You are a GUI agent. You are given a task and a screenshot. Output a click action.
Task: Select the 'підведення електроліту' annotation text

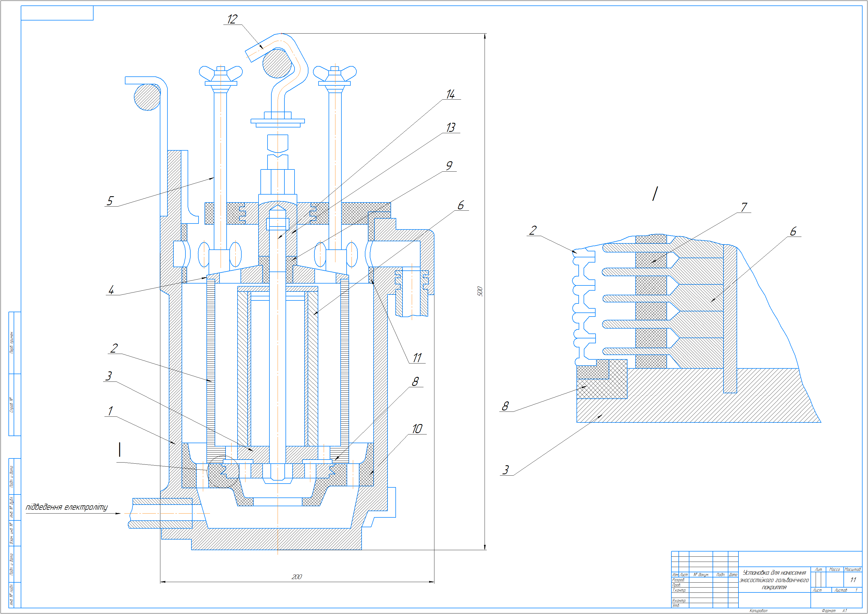(67, 507)
